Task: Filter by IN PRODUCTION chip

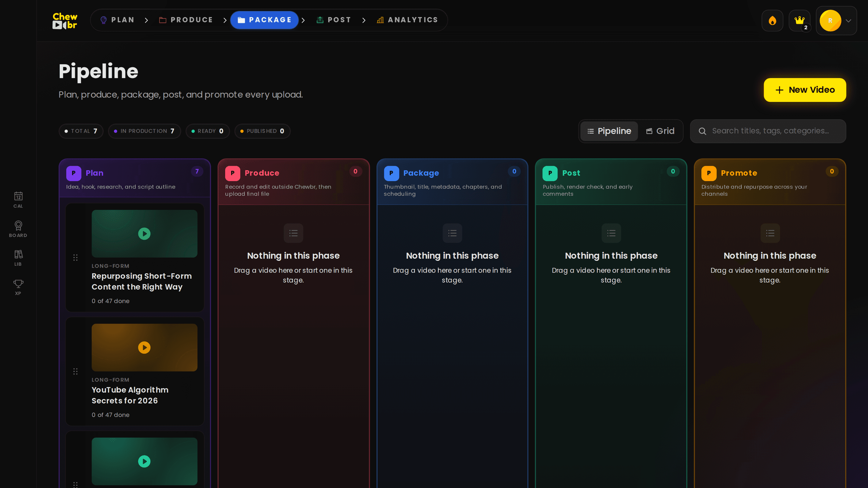Action: (145, 131)
